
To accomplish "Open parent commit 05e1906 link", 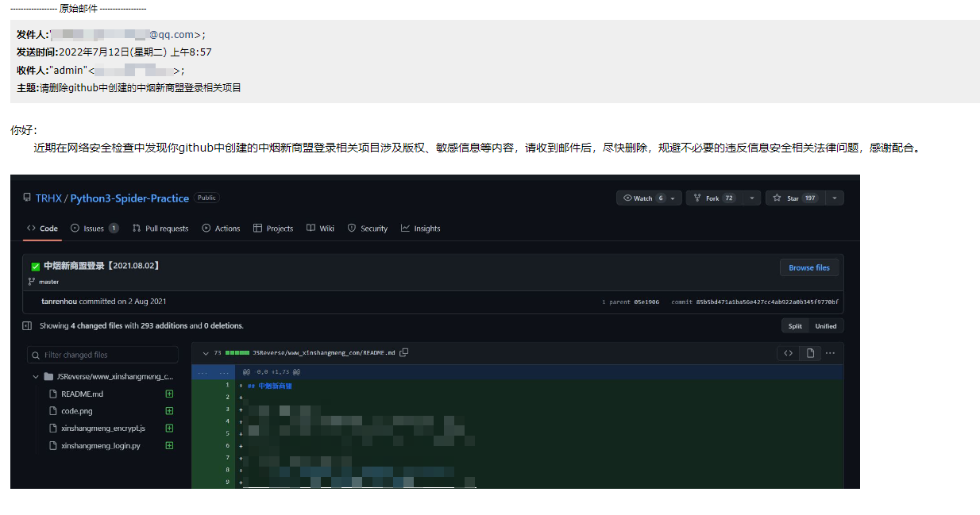I will (x=646, y=302).
